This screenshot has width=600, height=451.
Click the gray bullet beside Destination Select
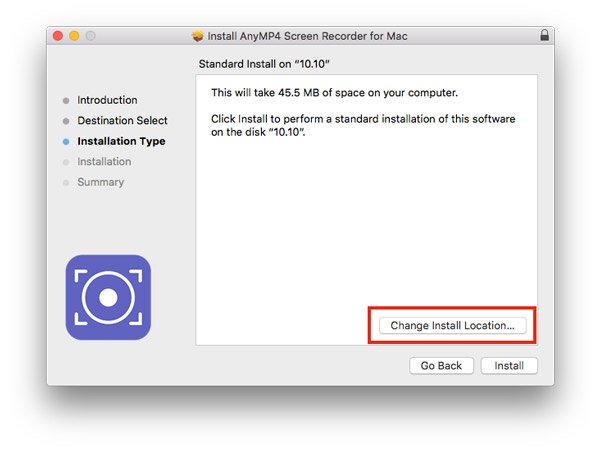pos(66,121)
